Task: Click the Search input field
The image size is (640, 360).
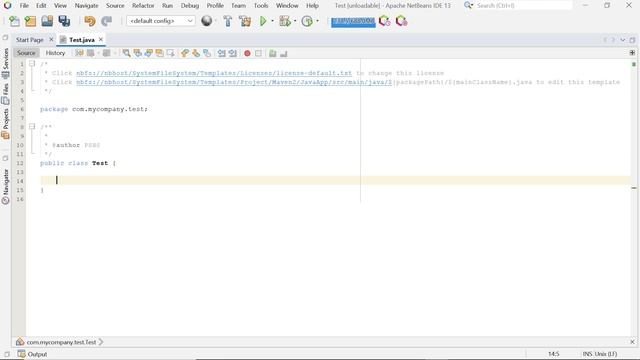Action: pyautogui.click(x=524, y=6)
